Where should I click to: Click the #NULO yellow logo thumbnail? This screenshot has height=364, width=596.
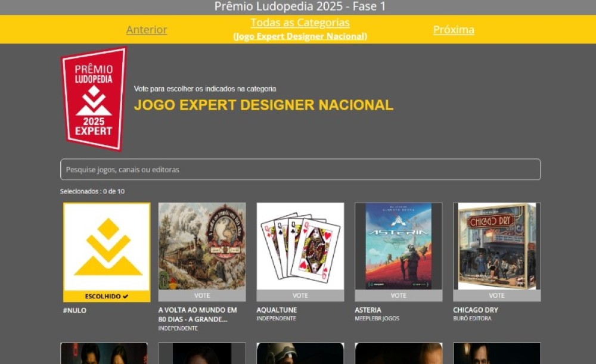tap(107, 246)
